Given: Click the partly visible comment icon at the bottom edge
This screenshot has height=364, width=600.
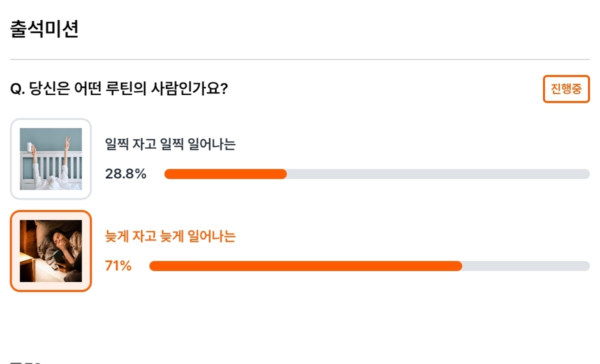Looking at the screenshot, I should (15, 362).
